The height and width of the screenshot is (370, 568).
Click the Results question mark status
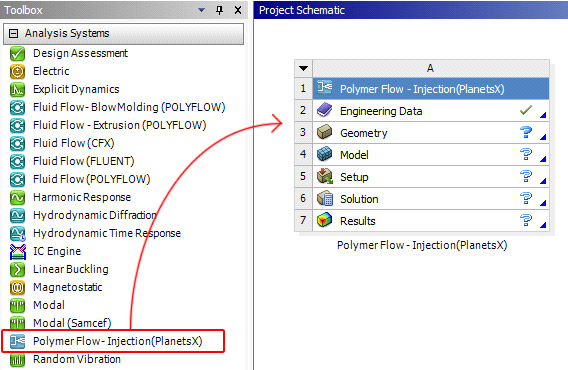(526, 220)
